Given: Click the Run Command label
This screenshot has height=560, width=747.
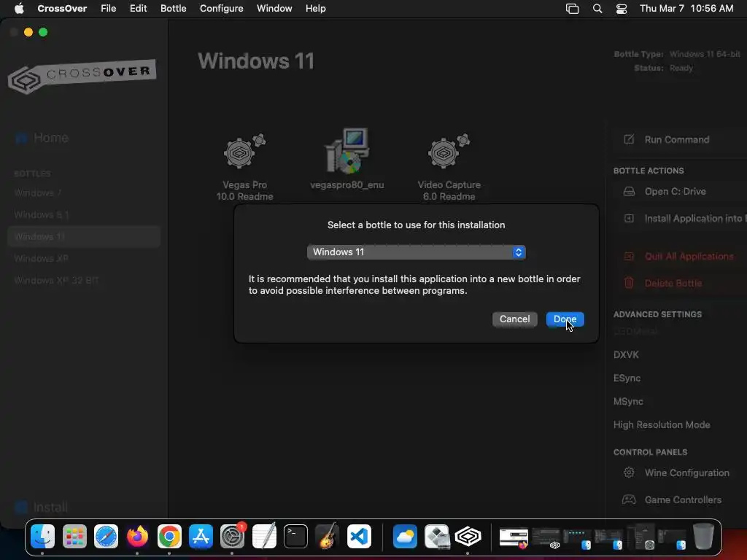Looking at the screenshot, I should pyautogui.click(x=677, y=139).
